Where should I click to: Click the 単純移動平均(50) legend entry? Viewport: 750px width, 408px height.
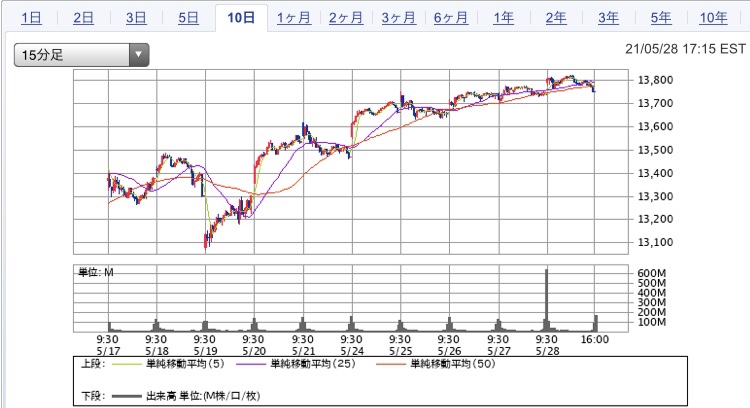(452, 364)
